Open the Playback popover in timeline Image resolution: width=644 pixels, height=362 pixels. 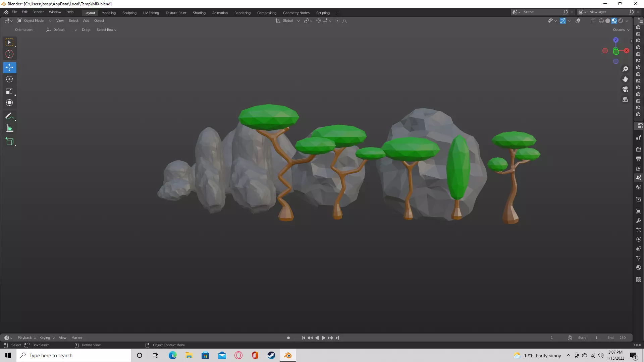click(x=26, y=338)
